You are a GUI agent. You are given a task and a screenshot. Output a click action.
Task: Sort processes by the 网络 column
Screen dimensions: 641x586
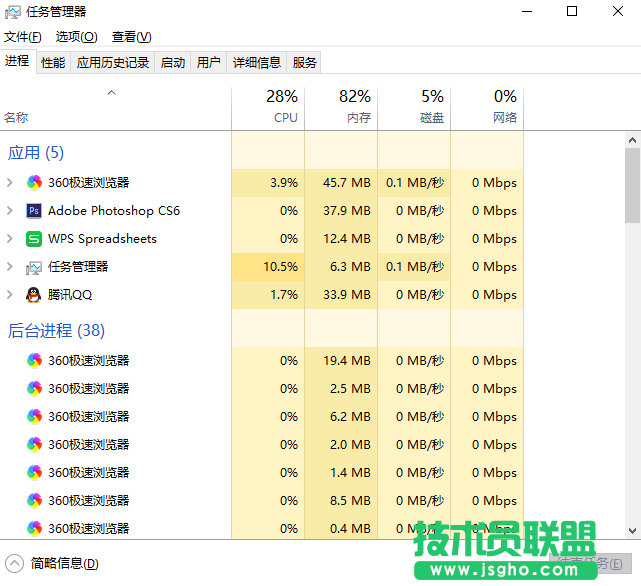click(487, 108)
